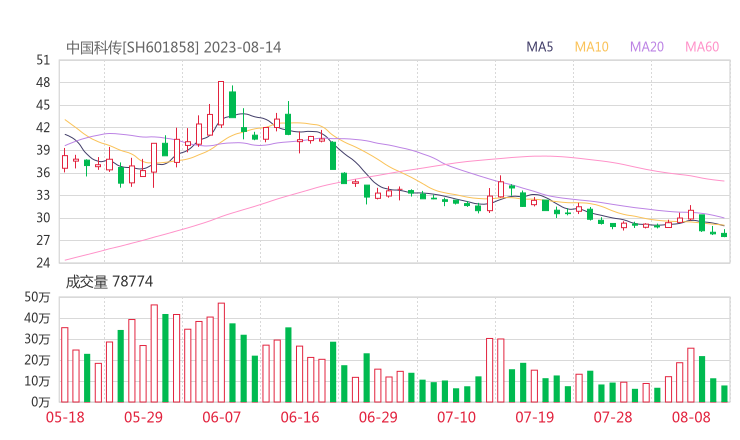The image size is (740, 440).
Task: Click the 51 price axis label
Action: pos(42,60)
